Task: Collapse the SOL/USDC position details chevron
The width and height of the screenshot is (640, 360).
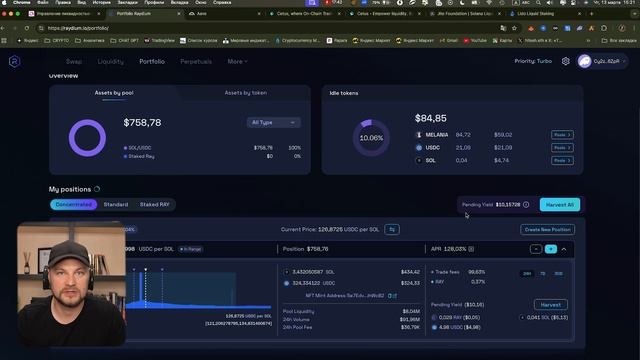Action: tap(564, 249)
